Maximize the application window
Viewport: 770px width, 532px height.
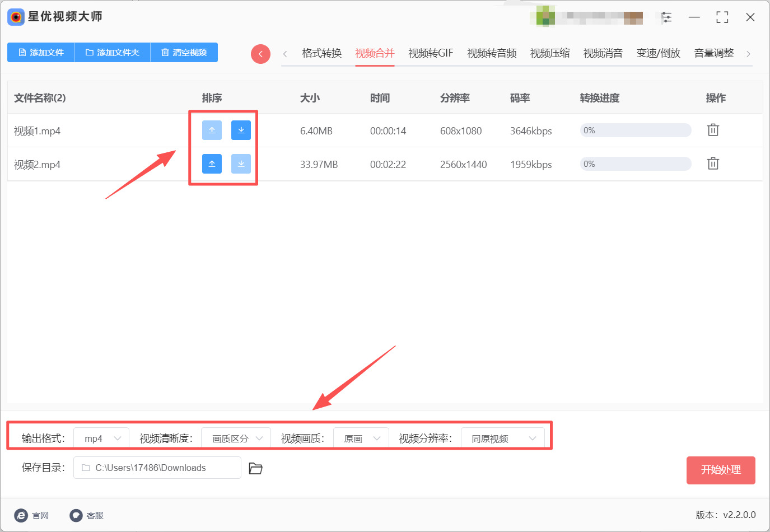[722, 17]
